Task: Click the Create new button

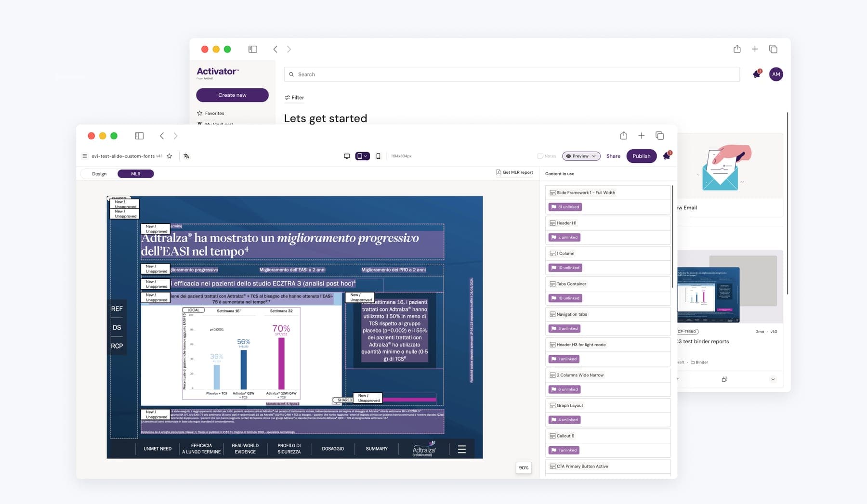Action: 232,95
